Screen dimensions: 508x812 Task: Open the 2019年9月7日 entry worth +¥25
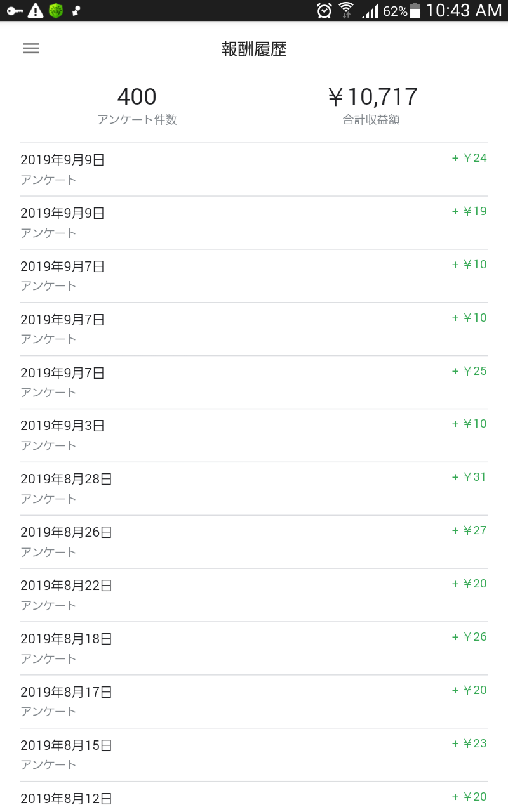pos(254,382)
